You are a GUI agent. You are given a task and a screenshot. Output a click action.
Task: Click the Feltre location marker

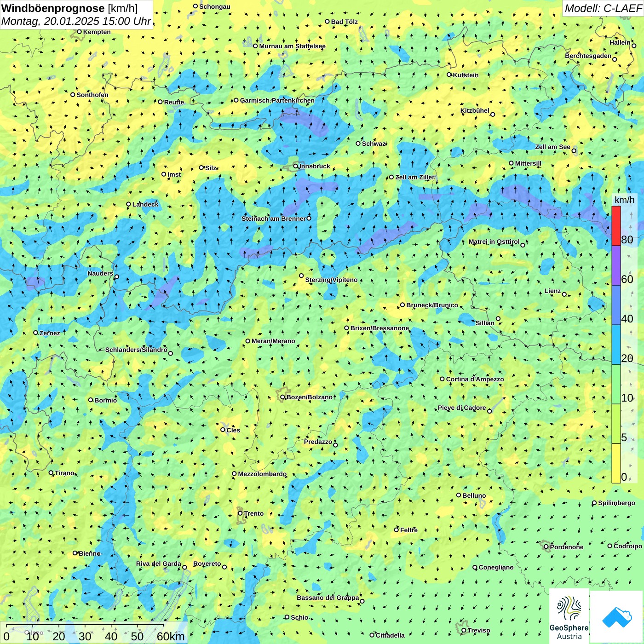pyautogui.click(x=396, y=530)
